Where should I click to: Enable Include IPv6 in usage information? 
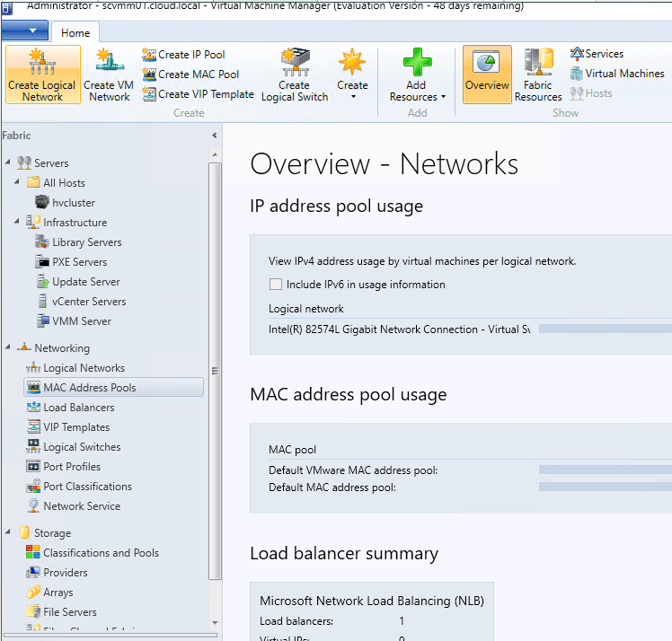coord(275,285)
